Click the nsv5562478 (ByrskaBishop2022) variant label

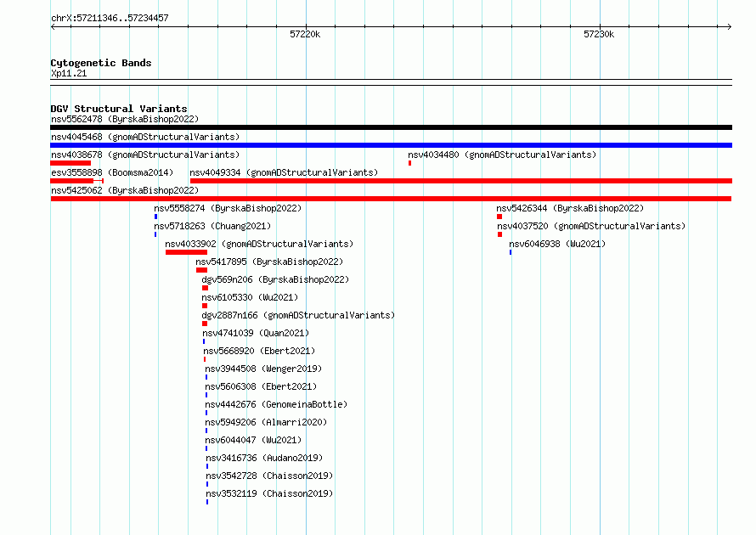125,119
